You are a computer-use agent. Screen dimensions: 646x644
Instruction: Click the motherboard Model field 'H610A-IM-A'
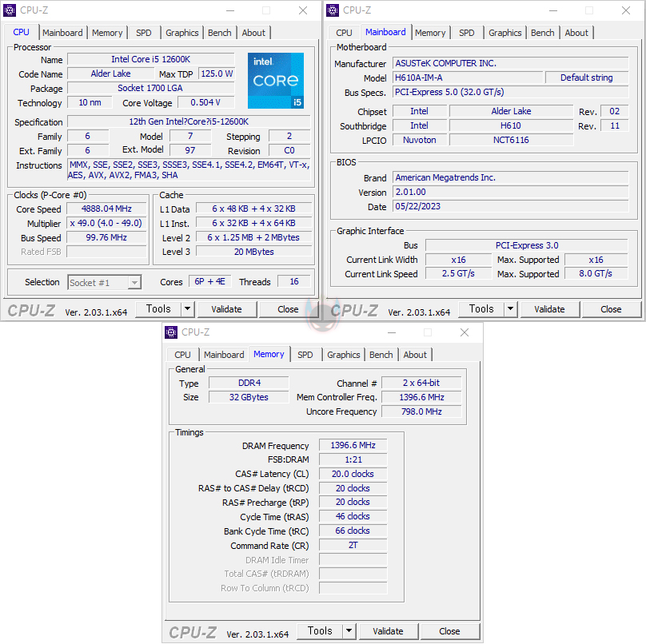coord(467,78)
